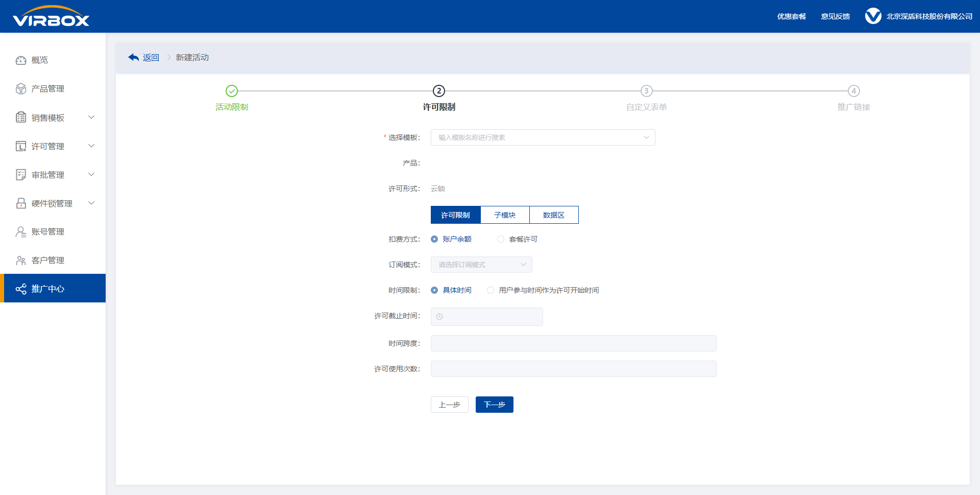Click the 下一步 button
Viewport: 980px width, 495px height.
coord(495,405)
